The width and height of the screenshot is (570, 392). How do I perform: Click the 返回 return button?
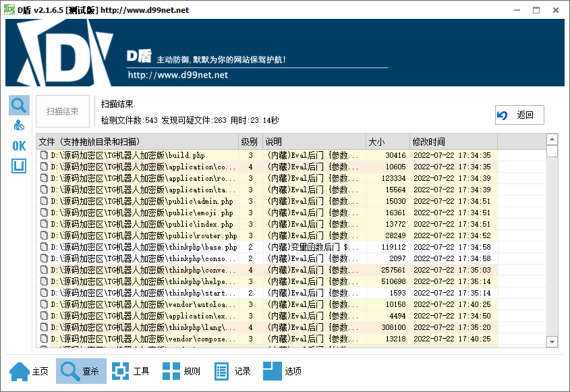(x=519, y=115)
